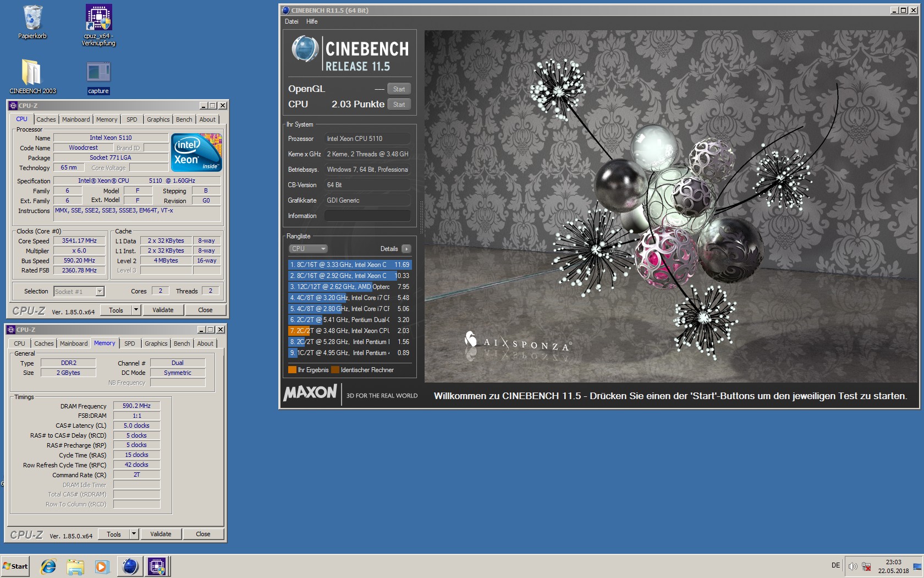Open SPD tab in lower CPU-Z window
Image resolution: width=924 pixels, height=578 pixels.
[130, 343]
